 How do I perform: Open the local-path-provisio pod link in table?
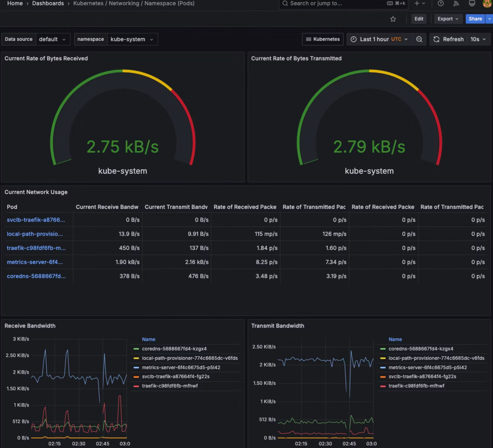click(35, 234)
